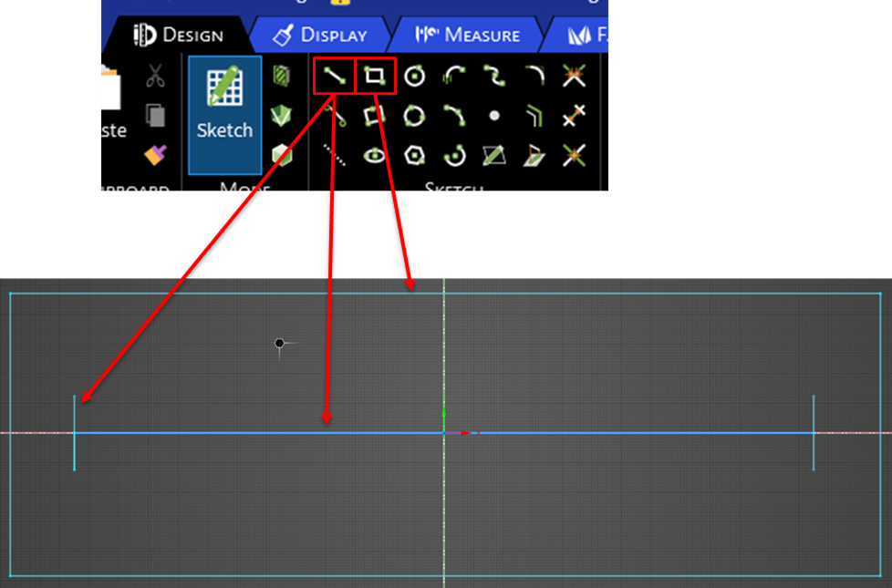This screenshot has width=892, height=588.
Task: Open the Display ribbon tab
Action: (x=323, y=36)
